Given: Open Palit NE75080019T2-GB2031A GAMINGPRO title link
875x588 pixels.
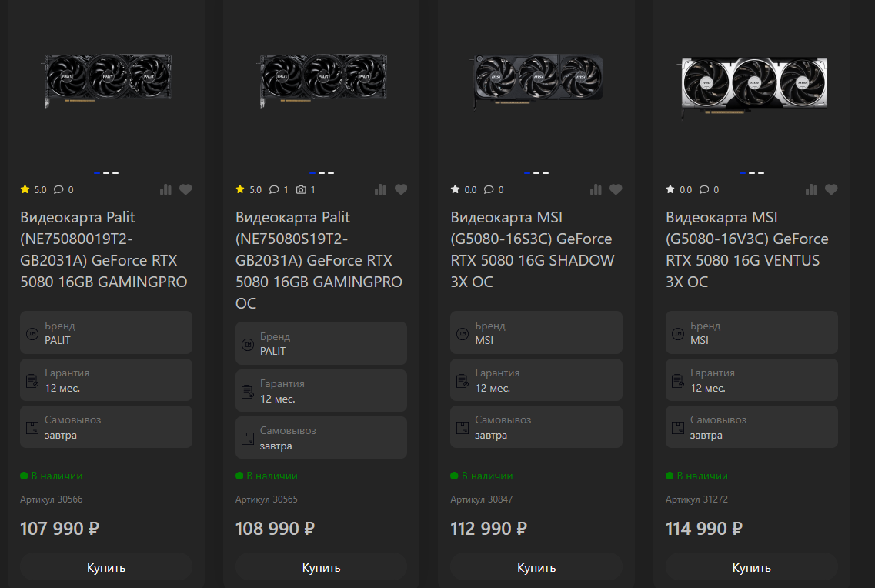Looking at the screenshot, I should 104,249.
